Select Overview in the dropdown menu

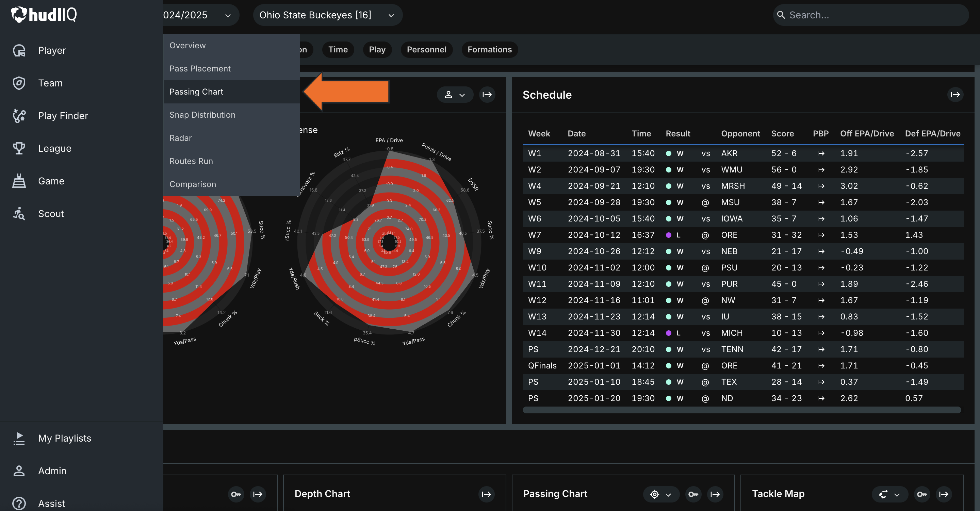tap(232, 46)
